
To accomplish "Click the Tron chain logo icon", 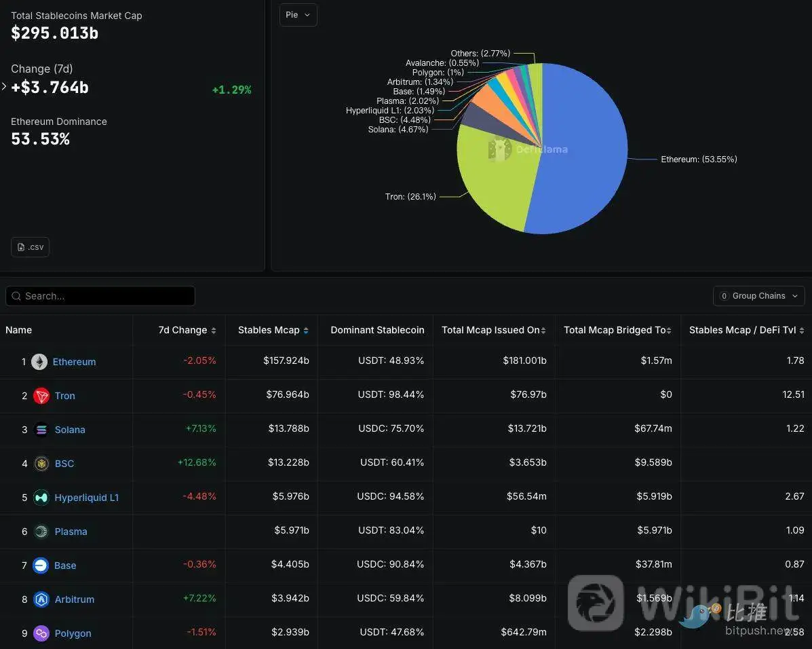I will (41, 396).
